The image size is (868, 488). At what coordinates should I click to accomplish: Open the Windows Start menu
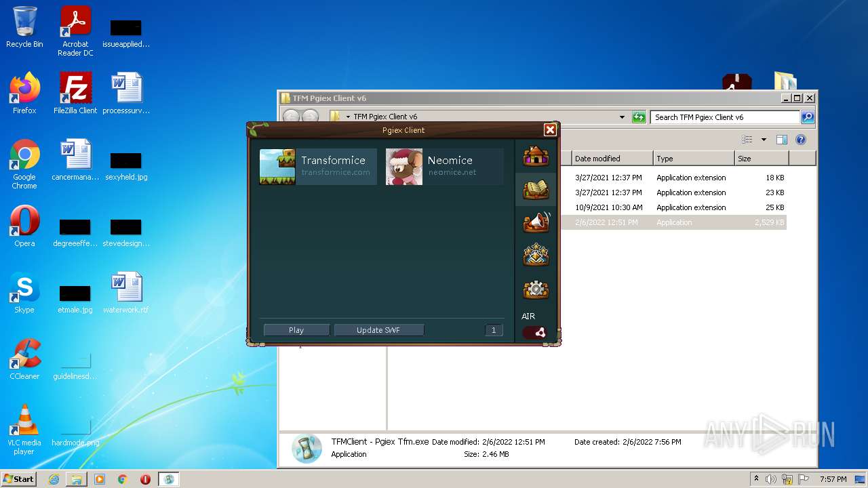(x=19, y=479)
